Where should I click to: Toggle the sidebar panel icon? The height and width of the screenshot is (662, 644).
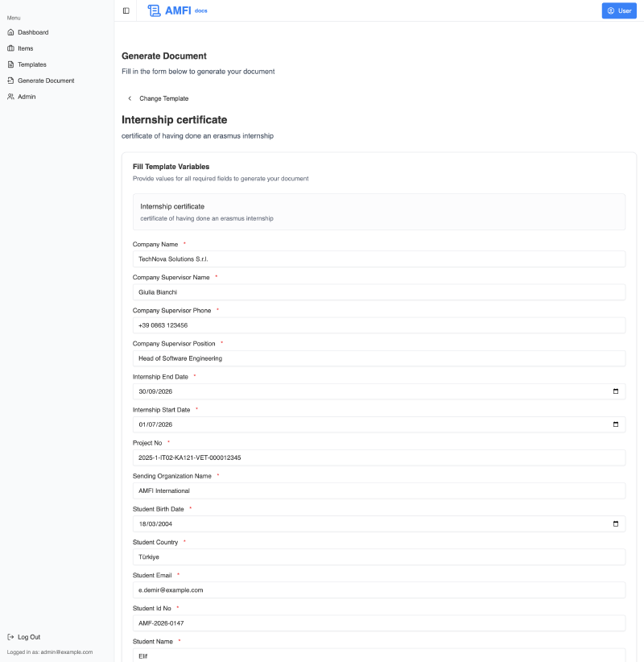pyautogui.click(x=126, y=10)
